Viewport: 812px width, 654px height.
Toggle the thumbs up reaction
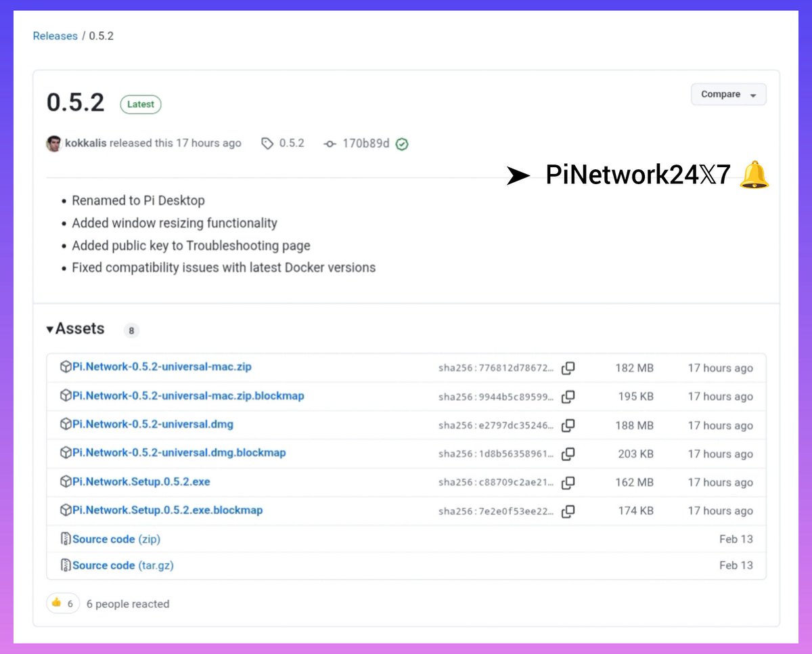(x=62, y=603)
